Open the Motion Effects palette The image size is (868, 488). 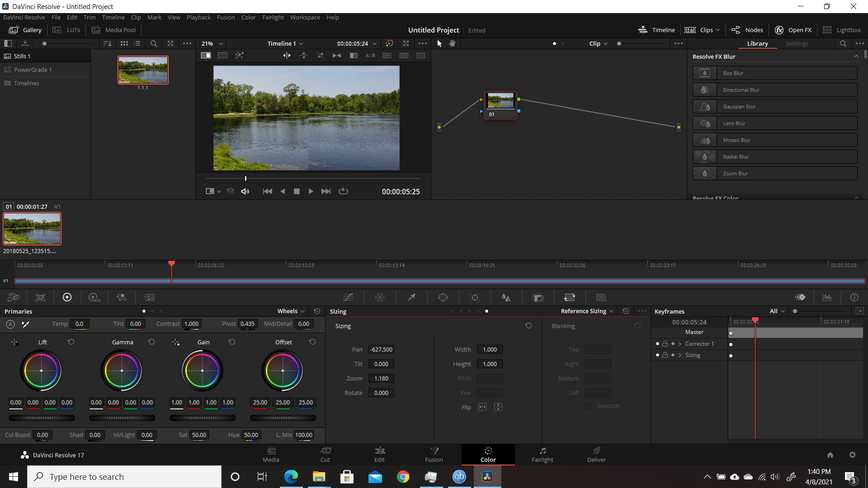(149, 297)
